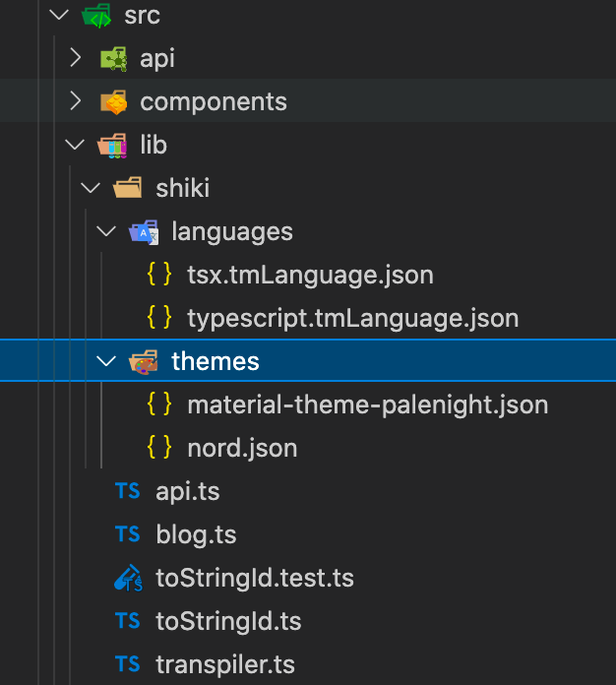
Task: Click the shiki folder icon
Action: [128, 188]
